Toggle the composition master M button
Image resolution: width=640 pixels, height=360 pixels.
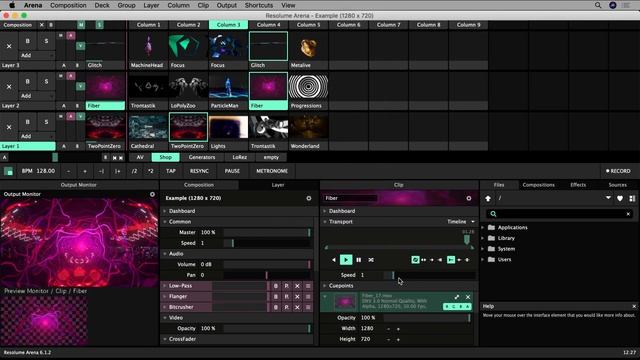(x=81, y=25)
